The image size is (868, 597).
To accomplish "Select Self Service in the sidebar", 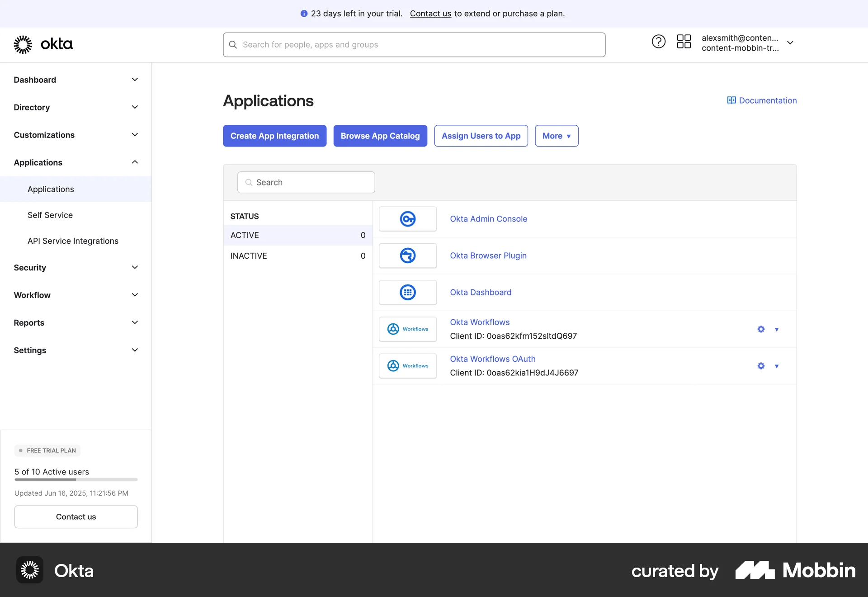I will pyautogui.click(x=50, y=215).
